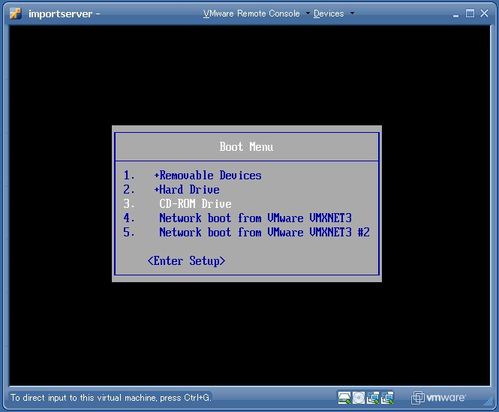The width and height of the screenshot is (499, 412).
Task: Select Network boot from VMXNET3 #2
Action: click(x=264, y=232)
